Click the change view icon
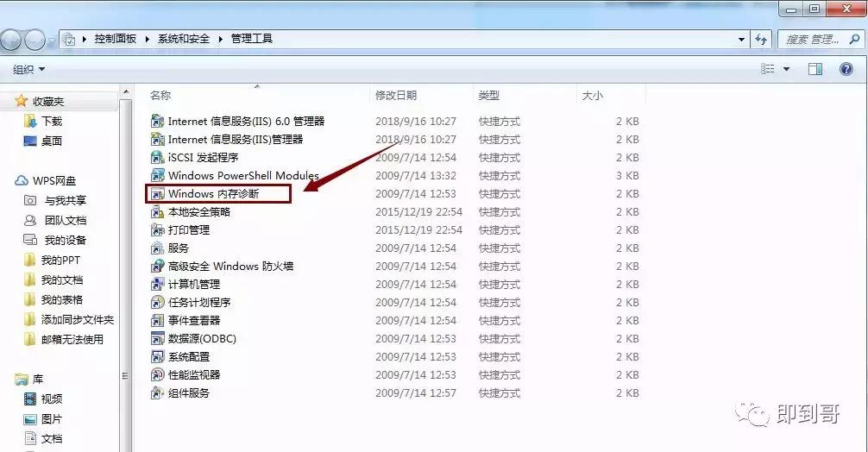This screenshot has width=868, height=452. (x=768, y=69)
